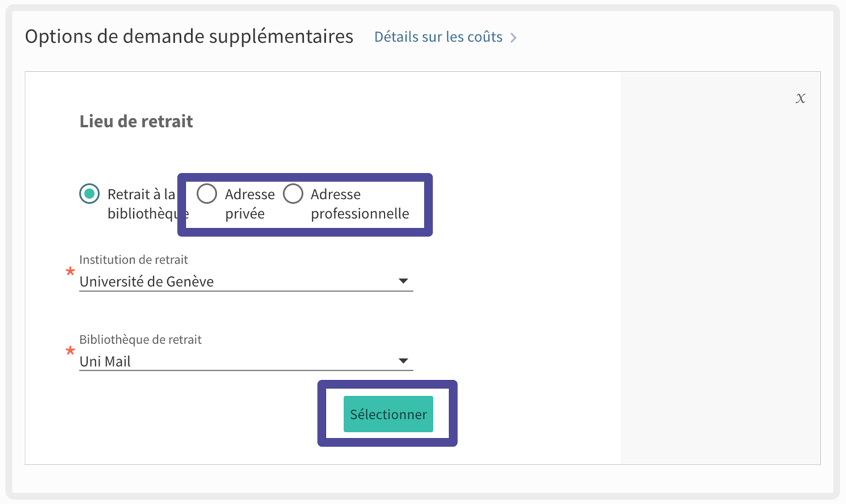Viewport: 846px width, 504px height.
Task: Click the chevron arrow after Détails sur les coûts
Action: 513,38
